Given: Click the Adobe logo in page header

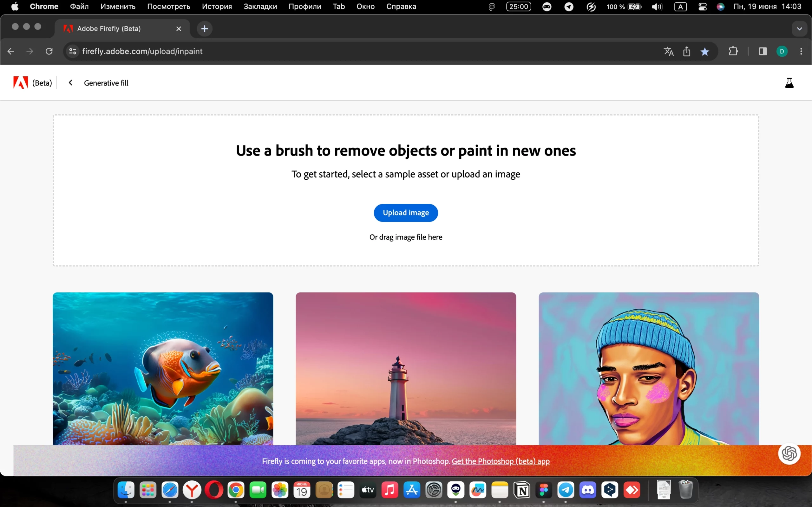Looking at the screenshot, I should (x=21, y=82).
